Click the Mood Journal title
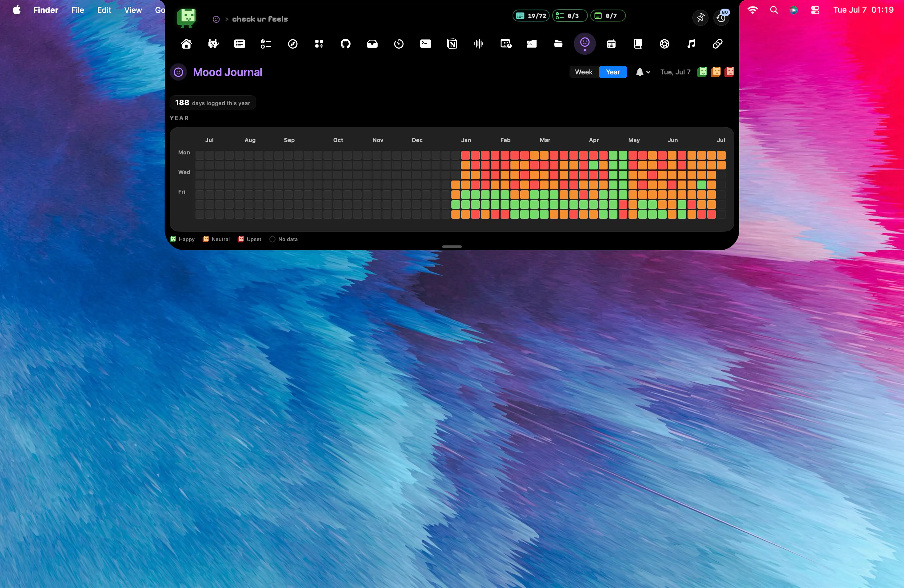Screen dimensions: 904x588 (228, 72)
